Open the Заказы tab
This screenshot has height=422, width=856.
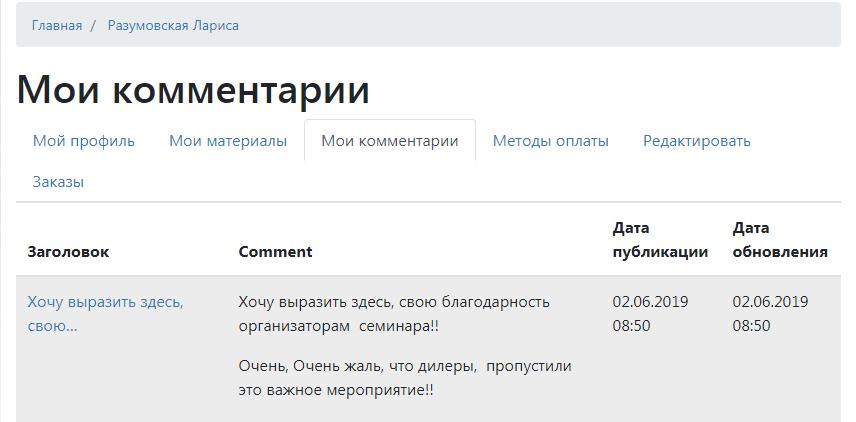58,182
